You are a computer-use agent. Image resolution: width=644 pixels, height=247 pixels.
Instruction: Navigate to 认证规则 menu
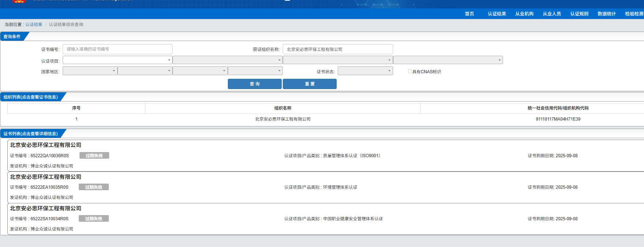coord(579,14)
